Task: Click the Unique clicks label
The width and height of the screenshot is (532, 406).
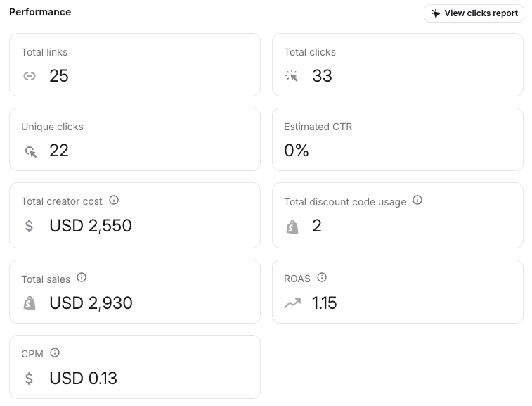Action: click(x=52, y=127)
